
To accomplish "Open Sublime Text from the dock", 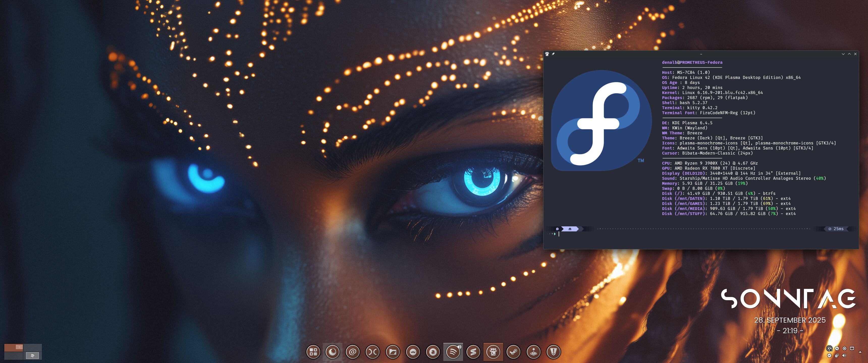I will coord(473,352).
